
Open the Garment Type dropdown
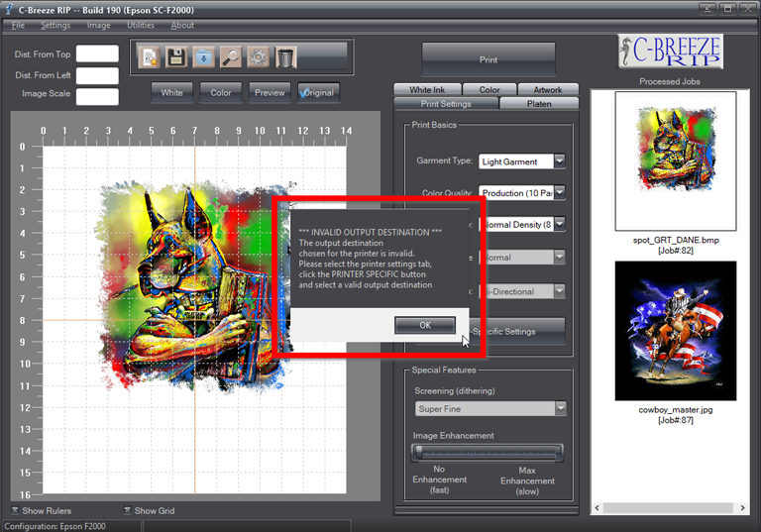pos(560,161)
